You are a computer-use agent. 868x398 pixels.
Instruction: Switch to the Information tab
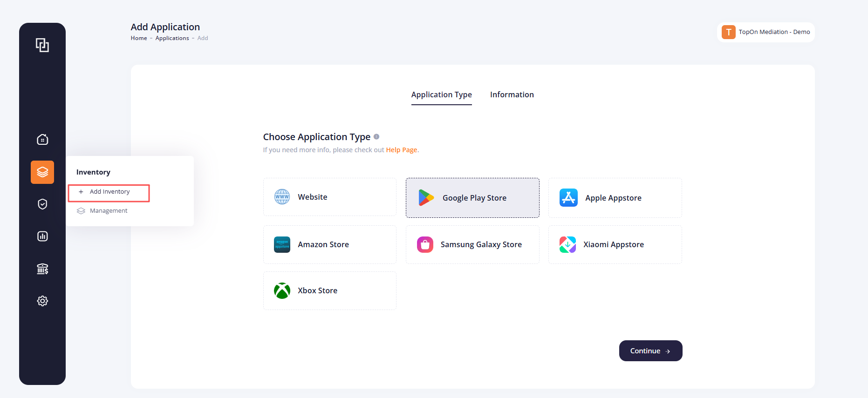coord(512,95)
